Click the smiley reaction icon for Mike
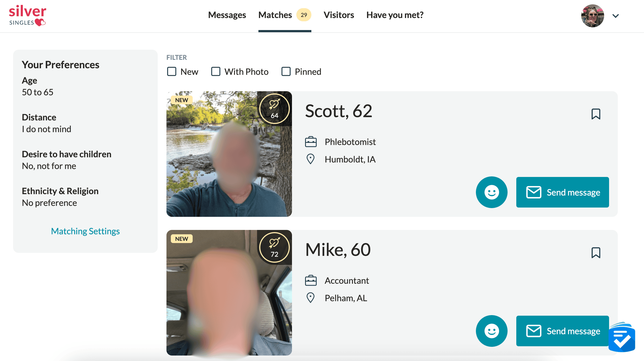 [491, 330]
